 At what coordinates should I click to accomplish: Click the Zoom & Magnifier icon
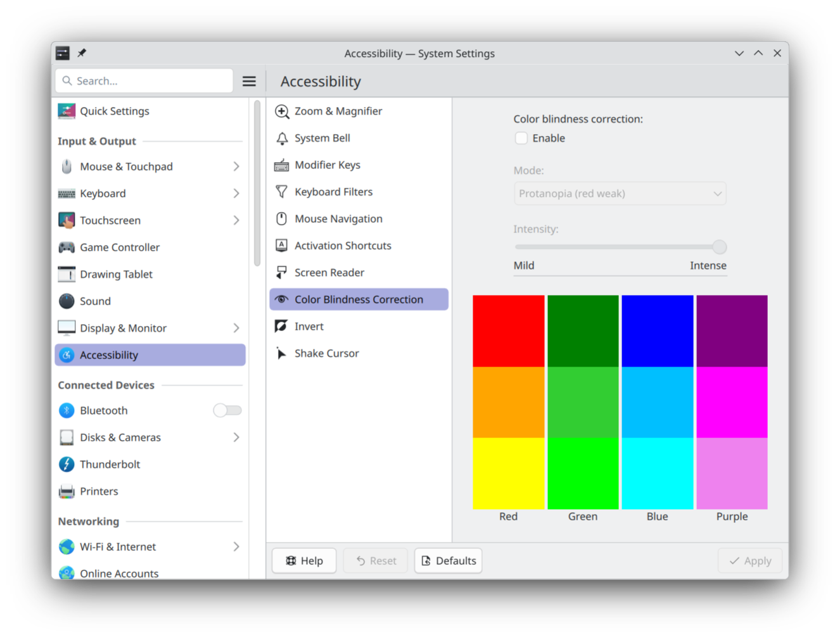[282, 111]
